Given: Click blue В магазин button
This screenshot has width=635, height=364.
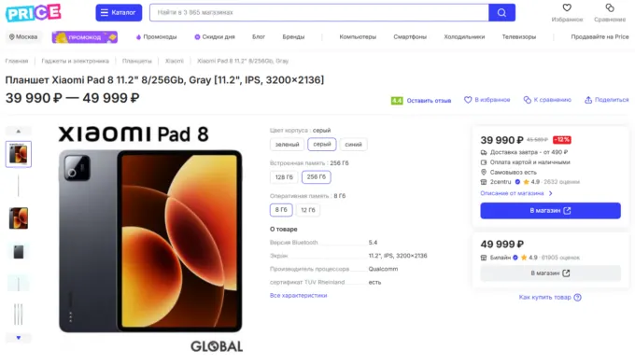Looking at the screenshot, I should [550, 211].
